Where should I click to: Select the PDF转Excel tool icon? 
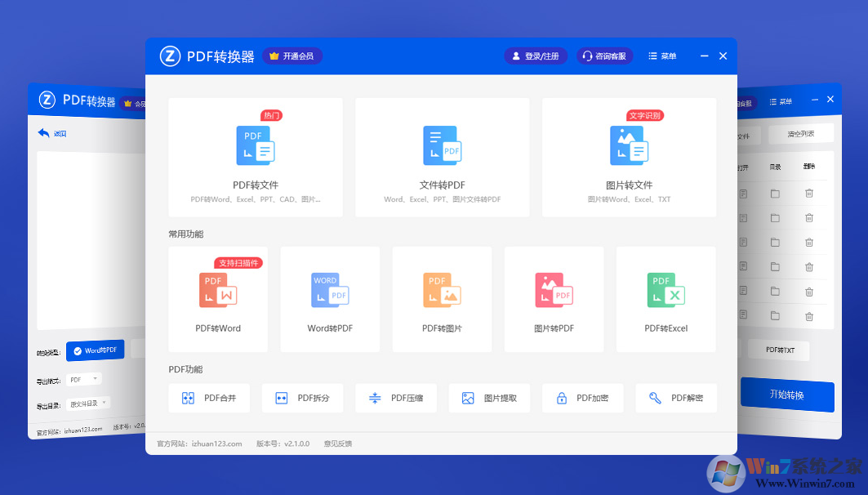(x=665, y=290)
